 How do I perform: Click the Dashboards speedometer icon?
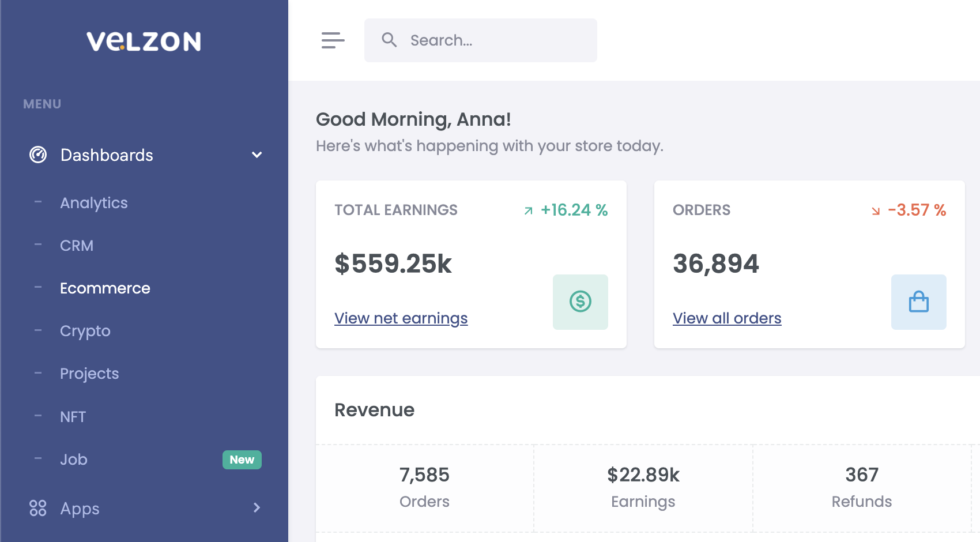coord(38,155)
